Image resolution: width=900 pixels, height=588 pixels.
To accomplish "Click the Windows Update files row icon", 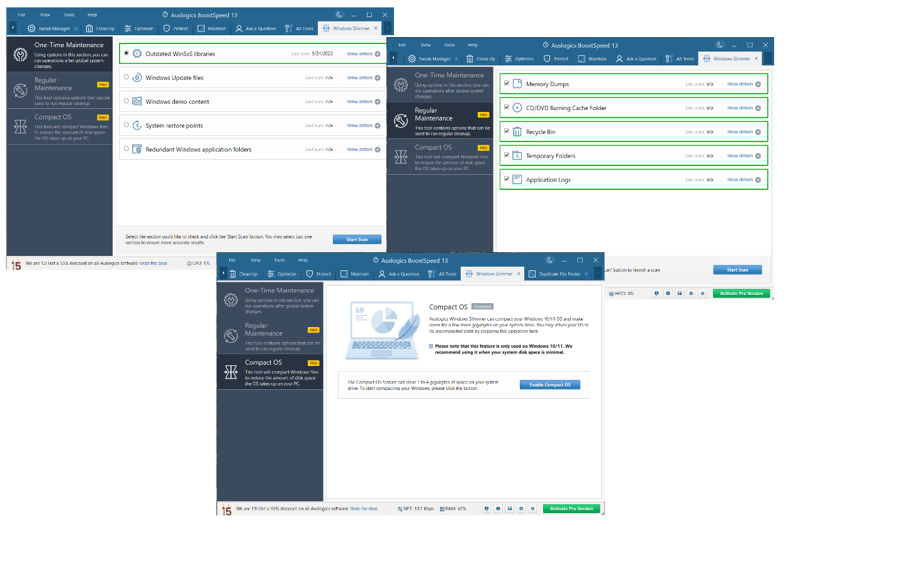I will [137, 77].
